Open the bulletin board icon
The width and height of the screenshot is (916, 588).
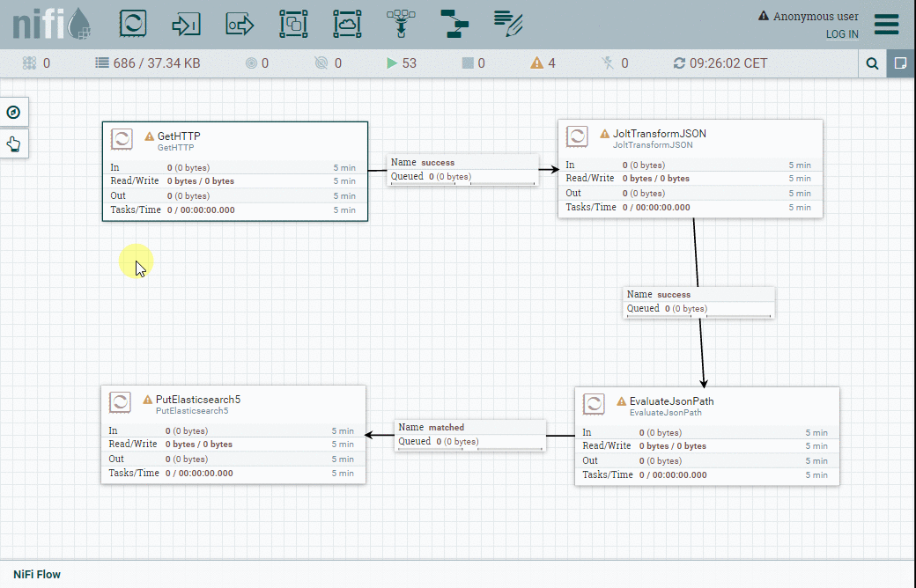pos(901,63)
